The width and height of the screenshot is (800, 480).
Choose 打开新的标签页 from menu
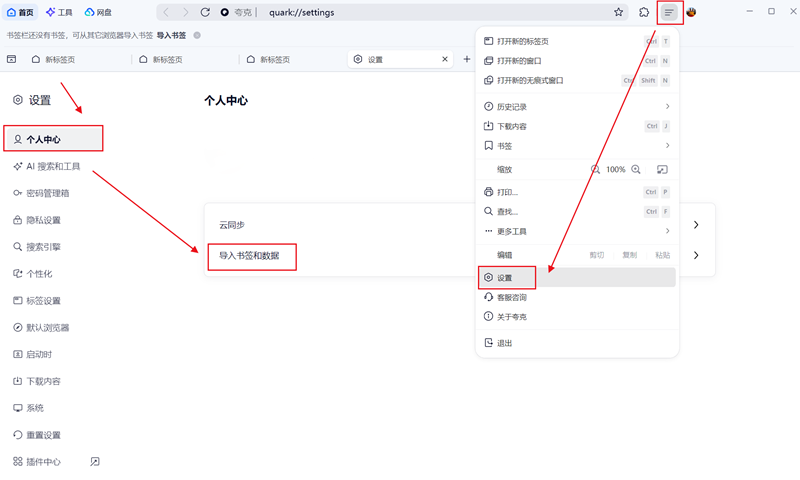[577, 41]
